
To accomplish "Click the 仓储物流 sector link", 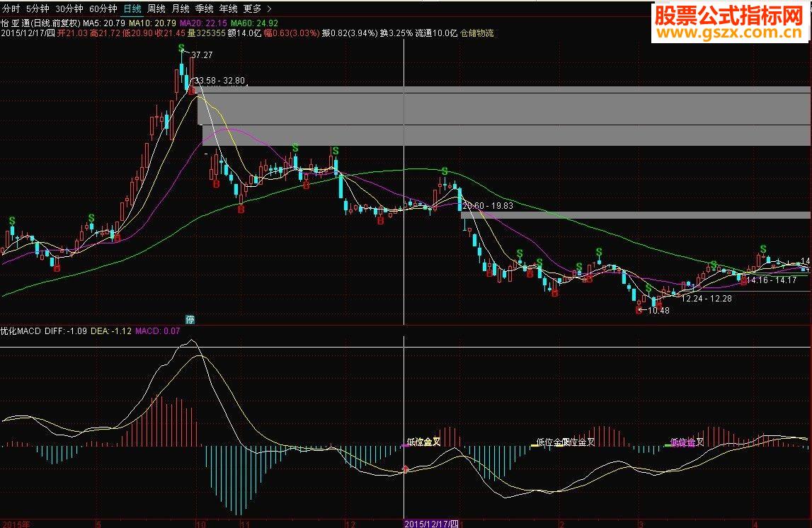I will point(477,33).
